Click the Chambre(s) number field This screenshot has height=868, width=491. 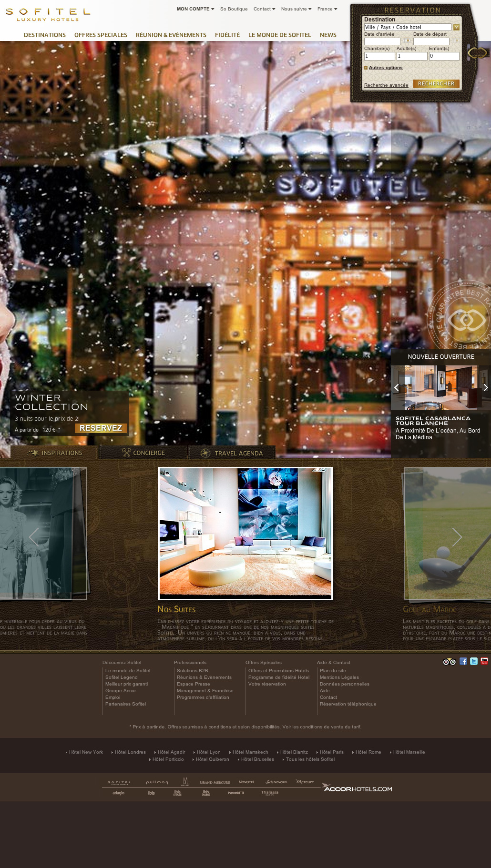(x=379, y=56)
